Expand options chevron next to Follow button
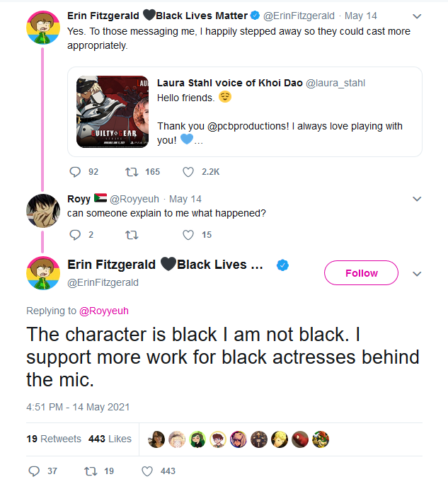448x484 pixels. 417,274
